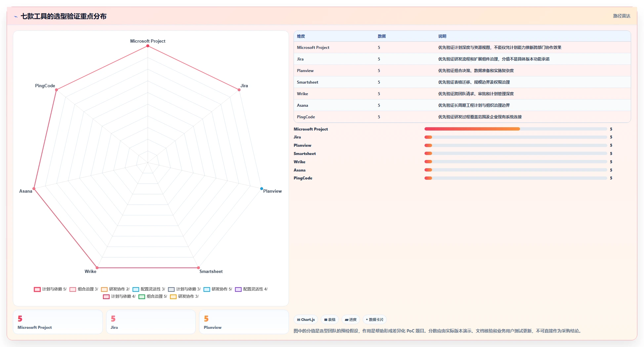644x347 pixels.
Task: Click the 路径雷达 label in the header
Action: [622, 16]
